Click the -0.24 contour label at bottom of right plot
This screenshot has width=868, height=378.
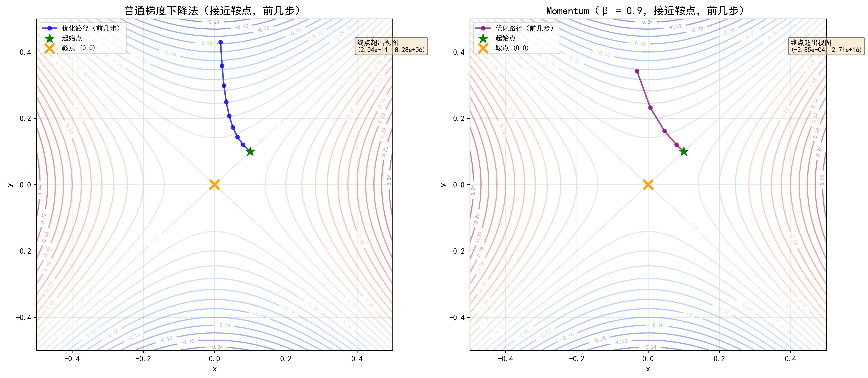click(x=649, y=347)
